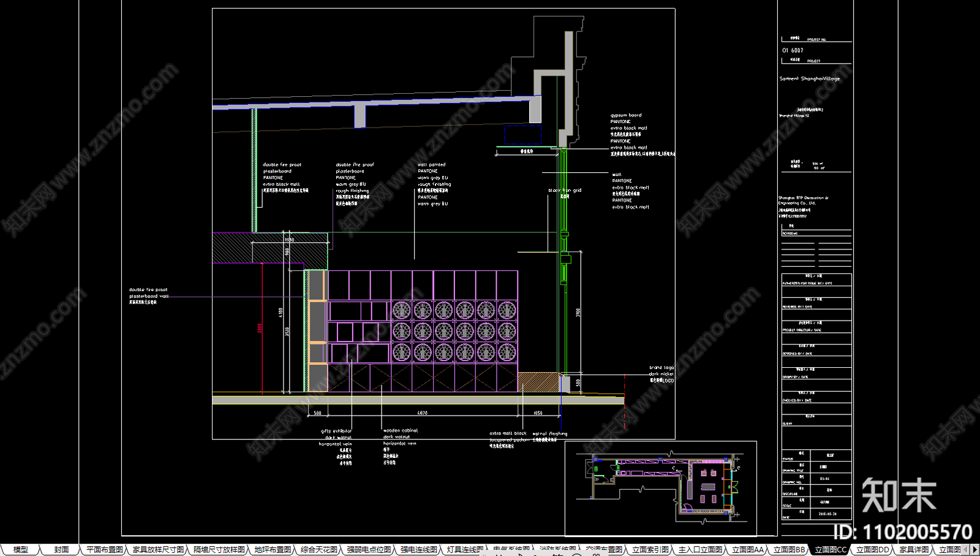The width and height of the screenshot is (980, 556).
Task: Open the 家具详图 layout tab
Action: 914,550
